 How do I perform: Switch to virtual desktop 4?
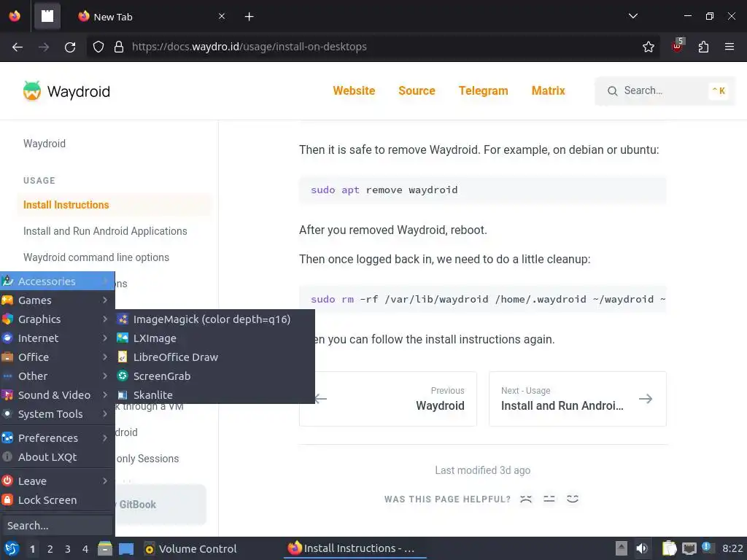coord(85,549)
